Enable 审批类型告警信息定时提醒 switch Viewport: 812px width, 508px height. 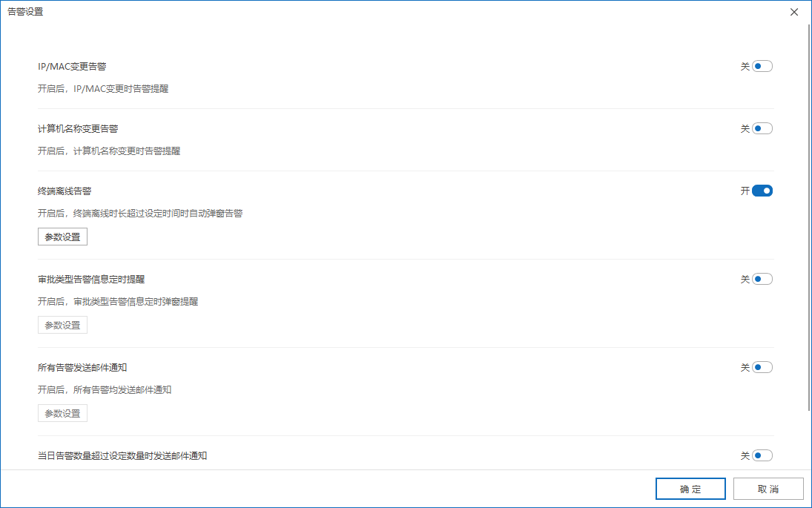tap(762, 279)
